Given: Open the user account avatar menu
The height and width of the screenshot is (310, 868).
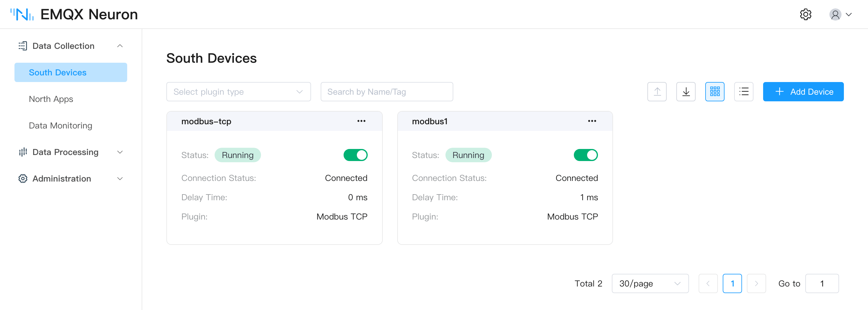Looking at the screenshot, I should 835,14.
